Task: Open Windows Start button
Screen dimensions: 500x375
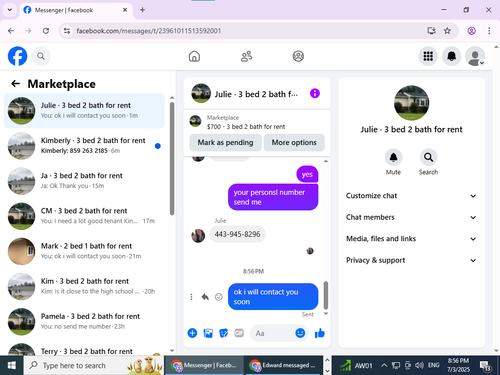Action: [12, 365]
